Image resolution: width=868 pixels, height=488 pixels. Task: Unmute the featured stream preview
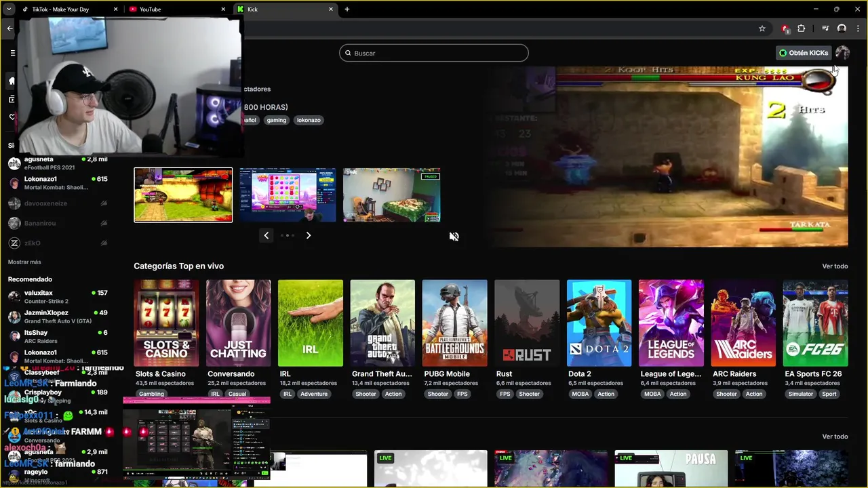pos(454,237)
